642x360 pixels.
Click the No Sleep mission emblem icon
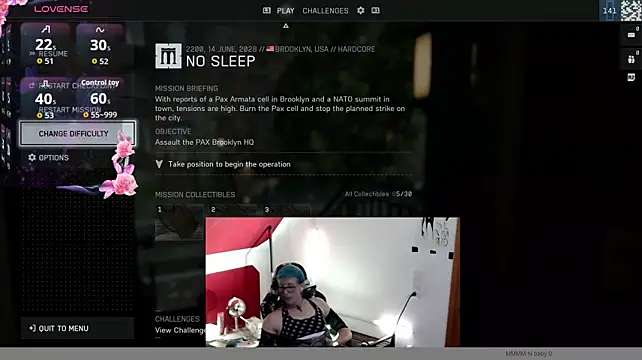click(x=168, y=56)
